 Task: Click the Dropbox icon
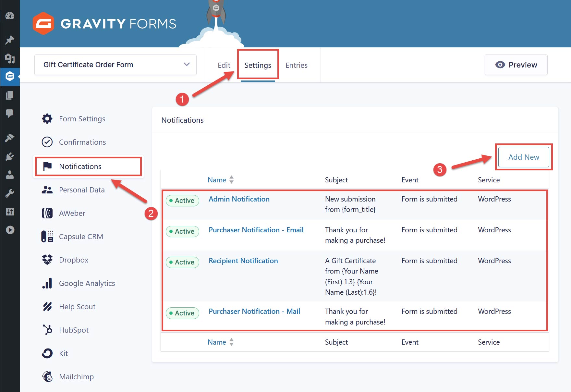tap(47, 260)
